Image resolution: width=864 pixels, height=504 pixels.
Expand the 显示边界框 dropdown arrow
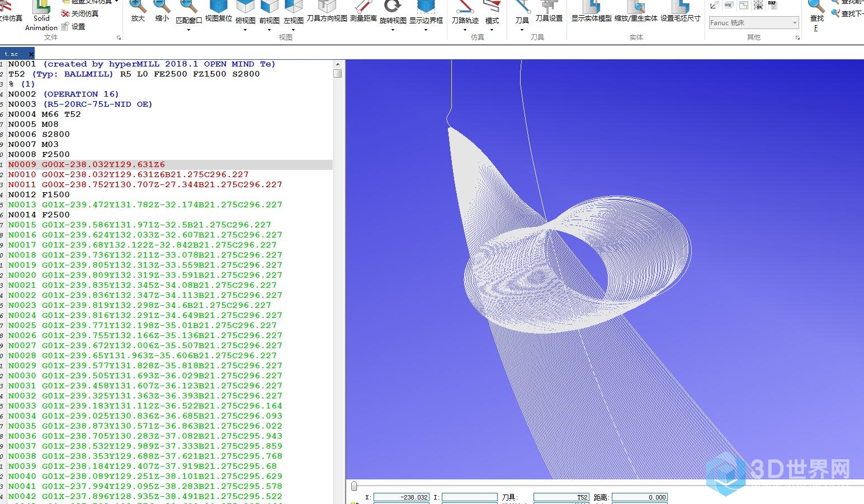(x=426, y=30)
